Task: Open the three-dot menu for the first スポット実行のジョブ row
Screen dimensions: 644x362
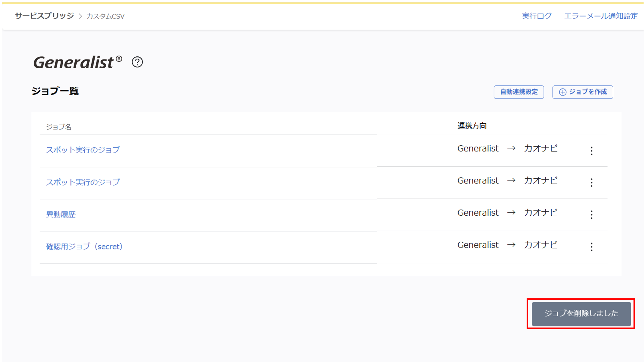Action: pos(591,151)
